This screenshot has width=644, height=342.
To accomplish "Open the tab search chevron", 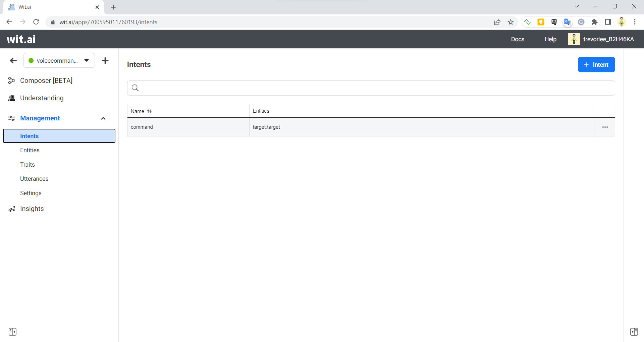I will (577, 6).
